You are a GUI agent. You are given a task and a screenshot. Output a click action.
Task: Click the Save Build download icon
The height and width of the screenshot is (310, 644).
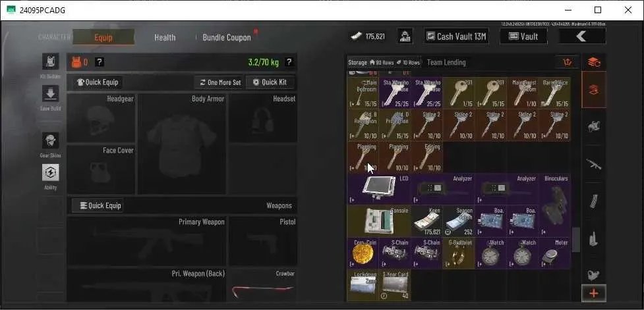[51, 93]
